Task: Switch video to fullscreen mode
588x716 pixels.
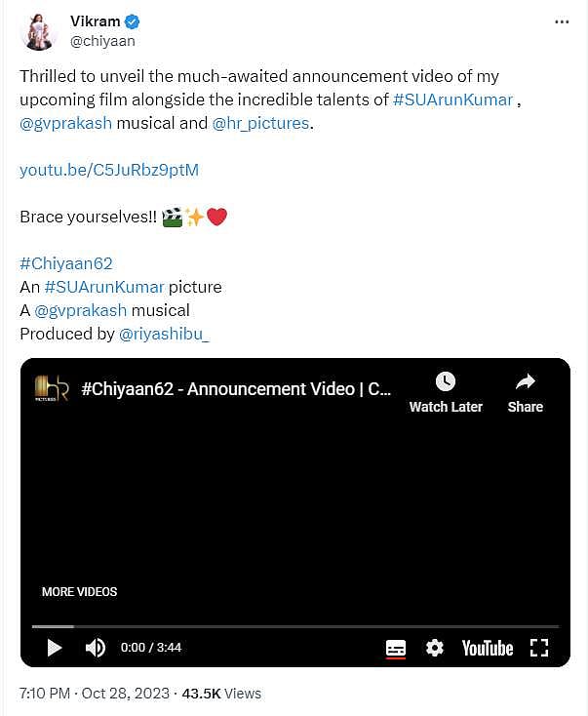Action: tap(539, 648)
